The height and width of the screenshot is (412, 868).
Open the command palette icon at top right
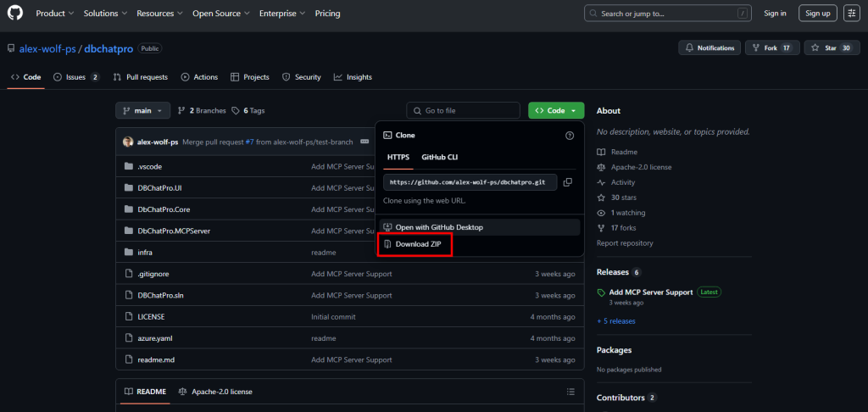[x=851, y=14]
